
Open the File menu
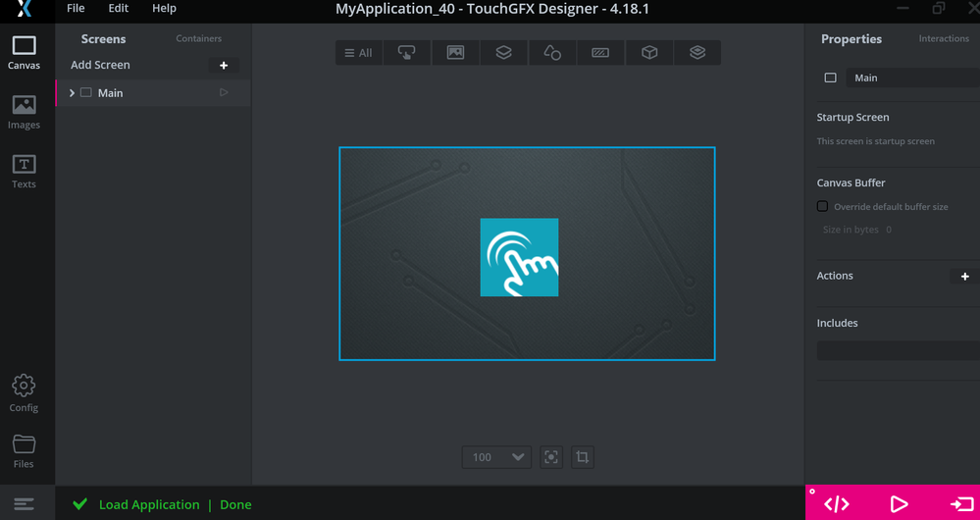[x=76, y=9]
